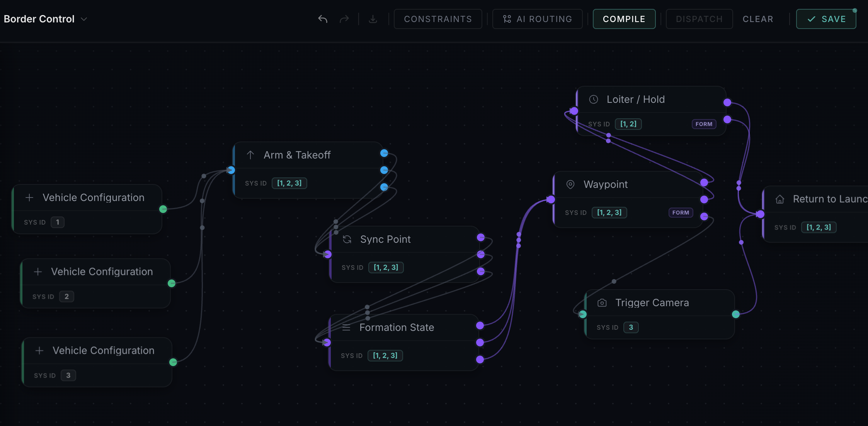
Task: Click teal input port of Trigger Camera
Action: (x=583, y=314)
